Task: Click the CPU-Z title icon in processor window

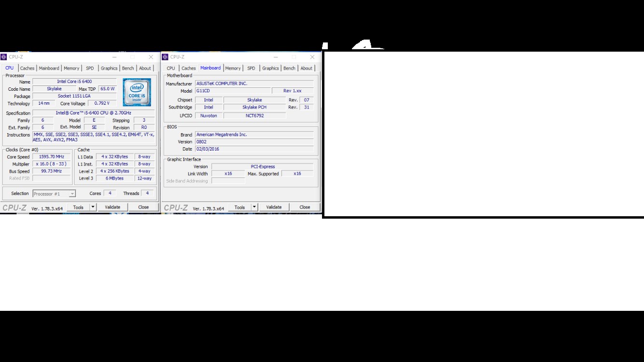Action: [4, 57]
